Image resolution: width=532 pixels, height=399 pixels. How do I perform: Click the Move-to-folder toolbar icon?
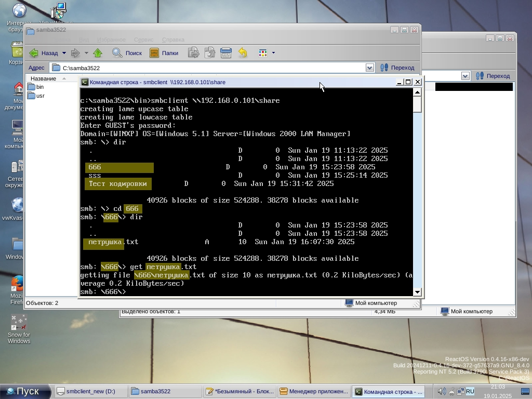193,52
